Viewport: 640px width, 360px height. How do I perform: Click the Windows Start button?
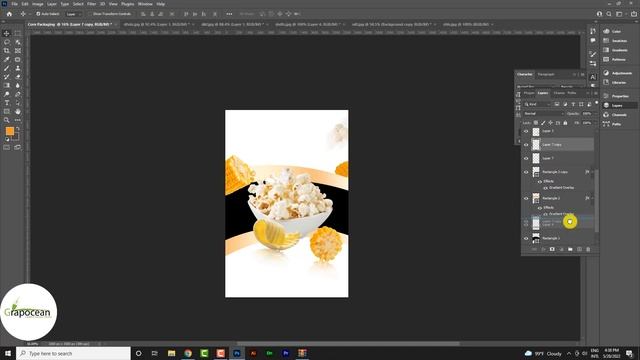point(8,353)
